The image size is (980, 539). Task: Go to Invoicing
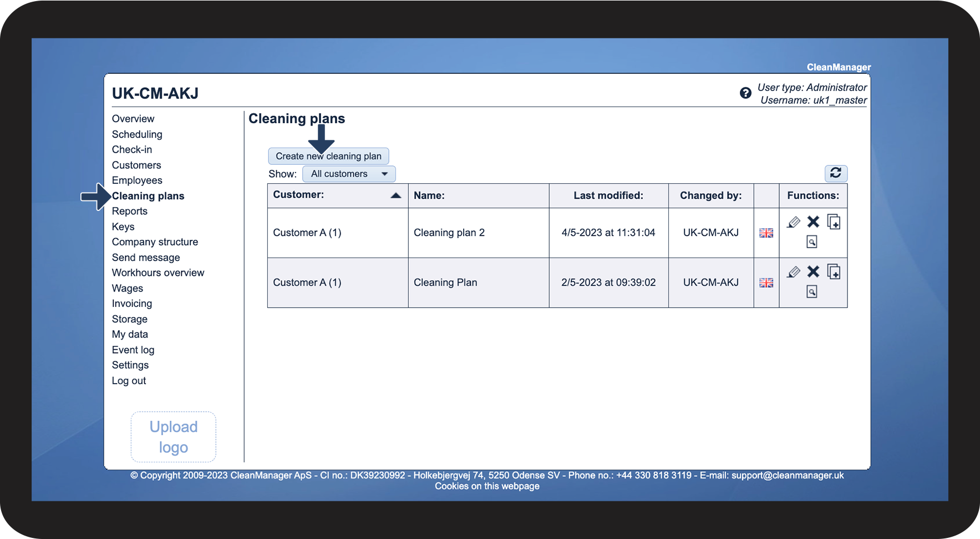point(132,304)
